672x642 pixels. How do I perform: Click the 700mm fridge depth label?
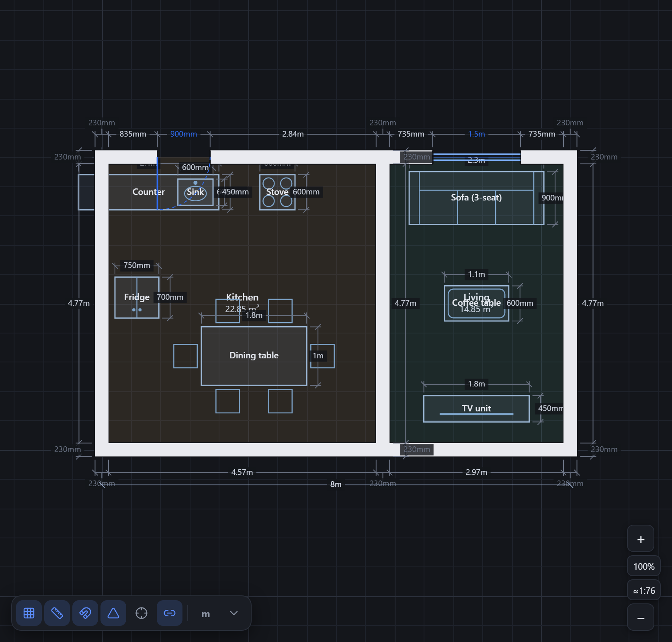pos(170,297)
